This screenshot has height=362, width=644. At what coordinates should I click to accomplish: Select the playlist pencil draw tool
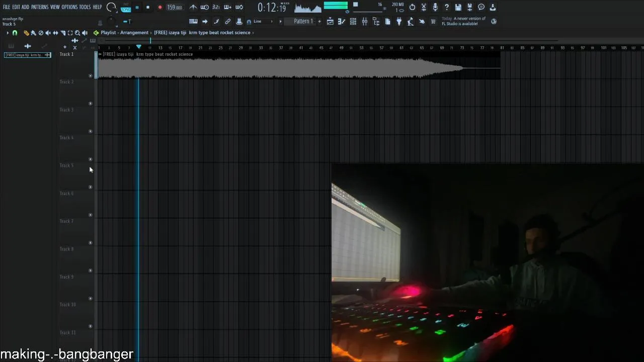(26, 33)
